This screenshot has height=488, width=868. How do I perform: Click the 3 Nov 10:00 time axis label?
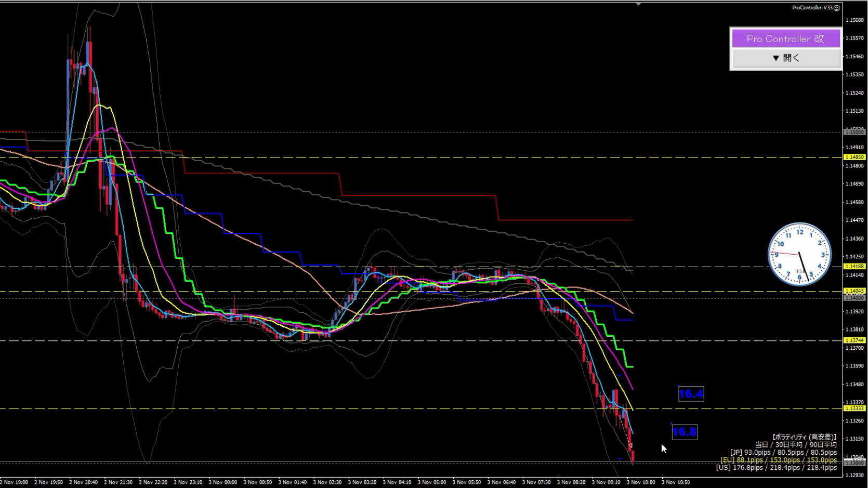(x=641, y=482)
